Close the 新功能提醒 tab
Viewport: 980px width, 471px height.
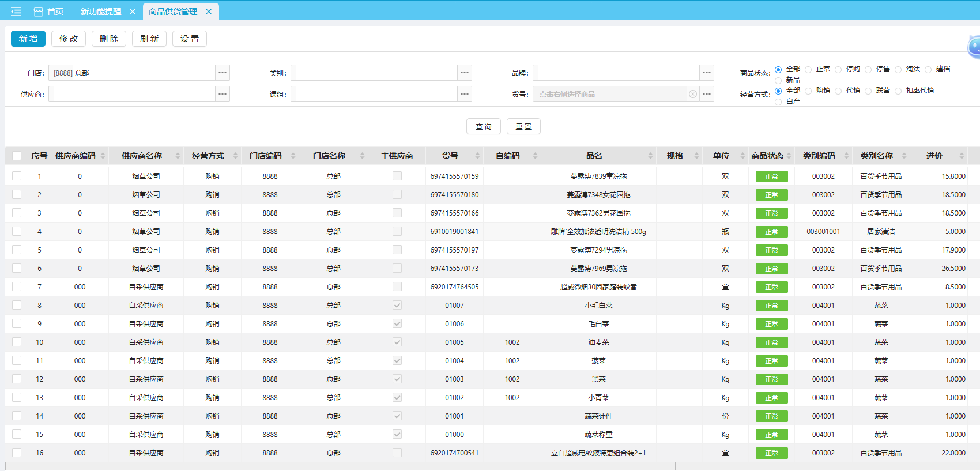coord(133,12)
